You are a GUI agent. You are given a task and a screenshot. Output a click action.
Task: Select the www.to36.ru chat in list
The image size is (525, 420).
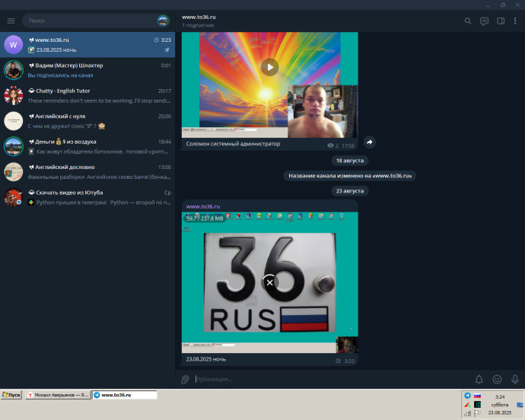coord(87,45)
